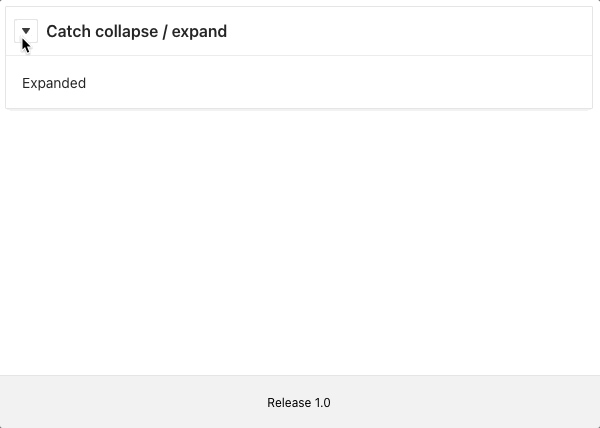This screenshot has height=428, width=600.
Task: Click the panel body area right of "Expanded"
Action: pos(337,83)
